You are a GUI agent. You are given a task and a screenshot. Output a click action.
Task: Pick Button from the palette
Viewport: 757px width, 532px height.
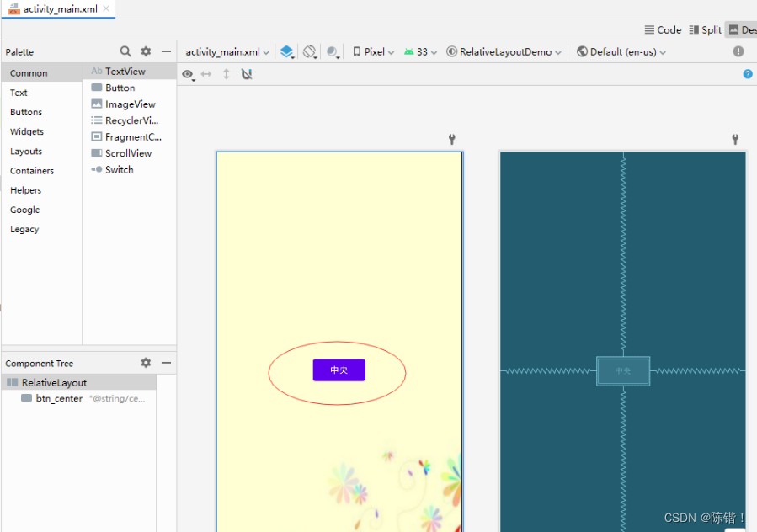coord(129,88)
